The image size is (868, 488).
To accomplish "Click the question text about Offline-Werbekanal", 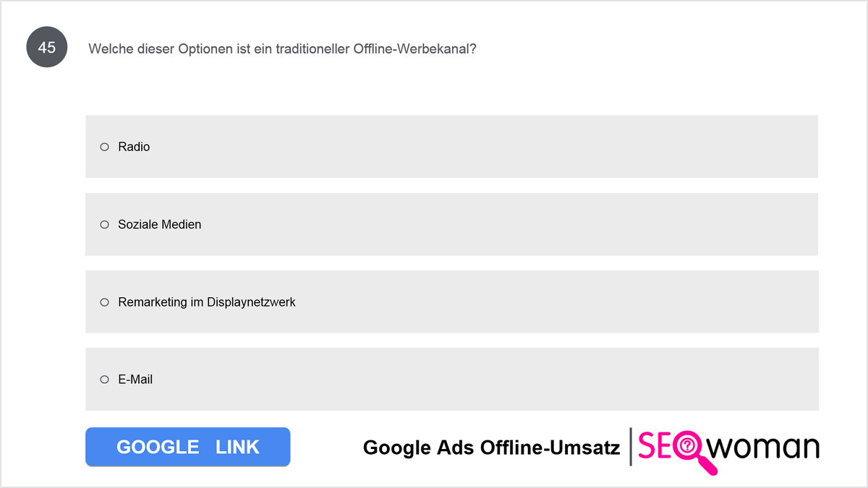I will [x=282, y=49].
